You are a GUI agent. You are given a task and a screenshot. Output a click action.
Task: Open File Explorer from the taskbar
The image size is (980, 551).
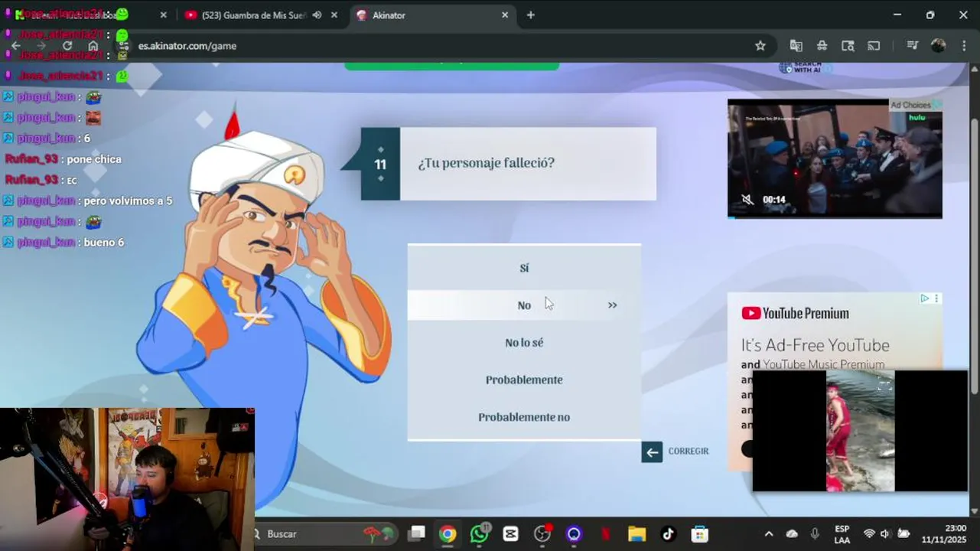click(x=637, y=534)
